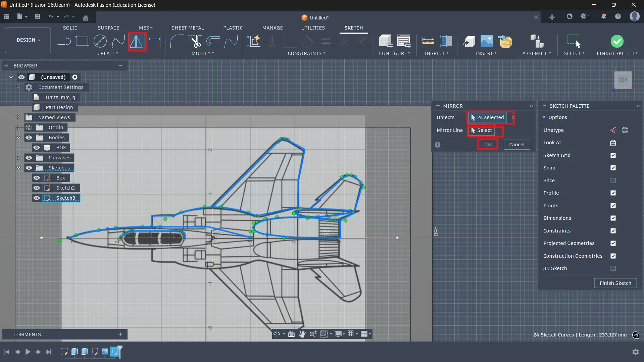644x362 pixels.
Task: Activate the Fillet tool
Action: tap(177, 42)
